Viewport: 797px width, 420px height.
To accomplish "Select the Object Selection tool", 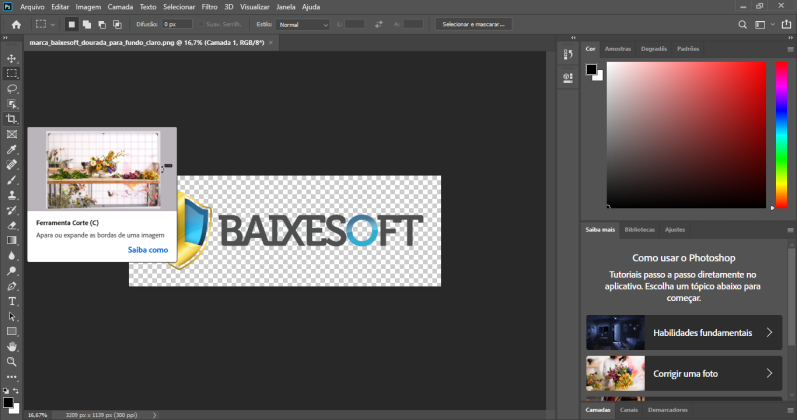I will 11,104.
